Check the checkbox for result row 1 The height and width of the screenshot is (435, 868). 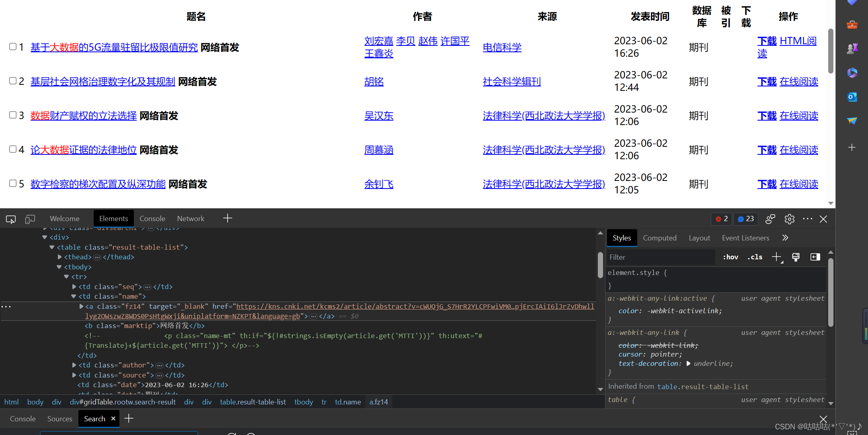tap(13, 47)
